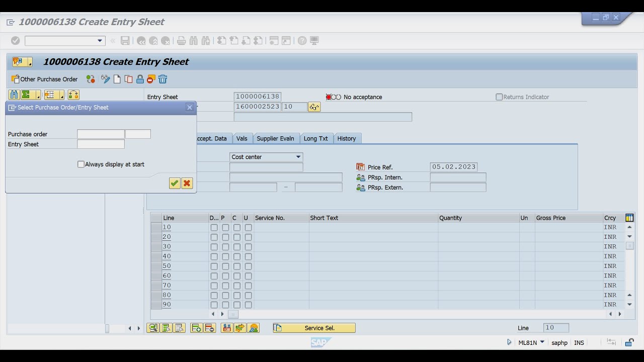
Task: Open the History tab
Action: point(346,138)
